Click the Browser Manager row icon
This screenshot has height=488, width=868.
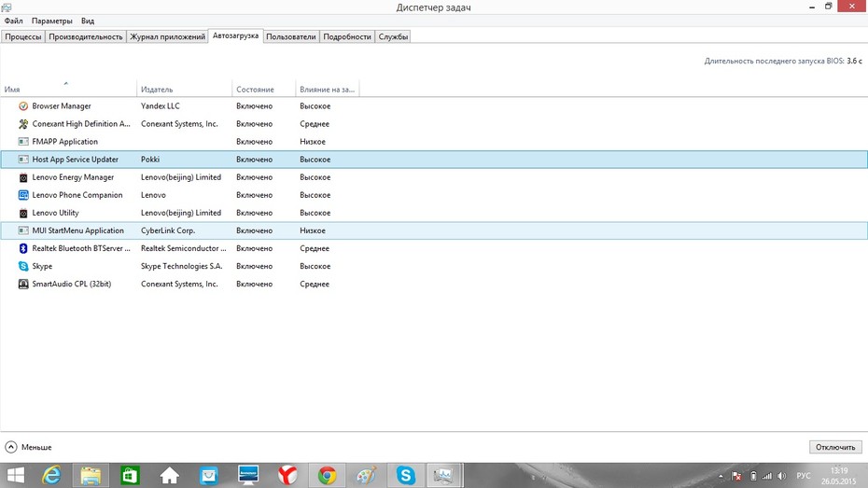(x=23, y=105)
